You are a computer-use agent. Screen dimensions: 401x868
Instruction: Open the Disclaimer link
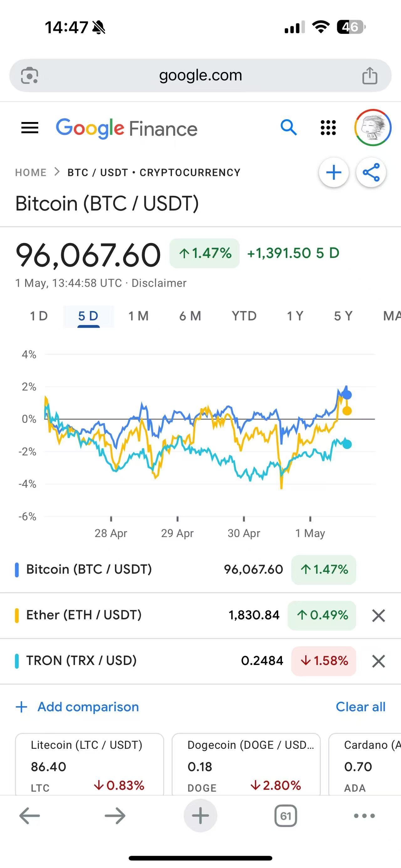click(x=159, y=283)
